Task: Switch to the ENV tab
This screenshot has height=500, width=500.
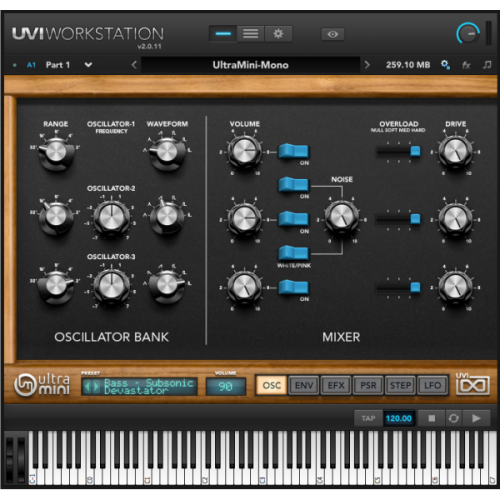Action: pyautogui.click(x=304, y=385)
